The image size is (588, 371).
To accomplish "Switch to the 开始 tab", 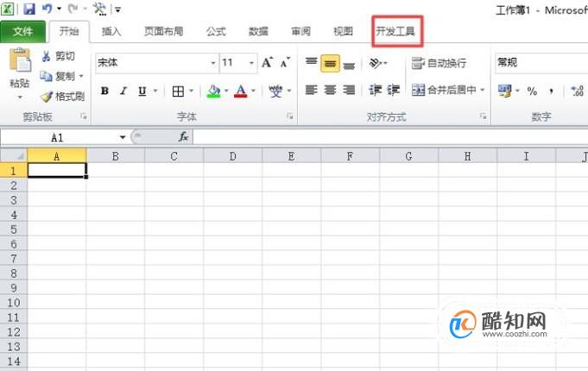I will (x=69, y=31).
